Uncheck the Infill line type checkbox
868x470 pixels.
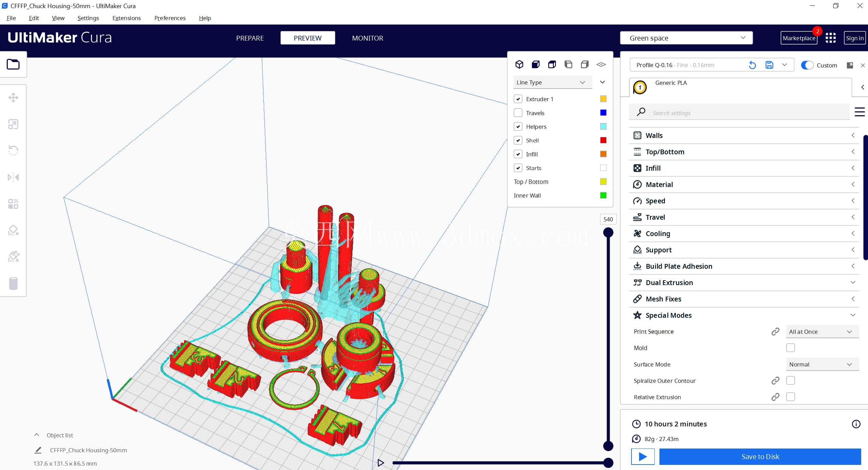point(518,154)
